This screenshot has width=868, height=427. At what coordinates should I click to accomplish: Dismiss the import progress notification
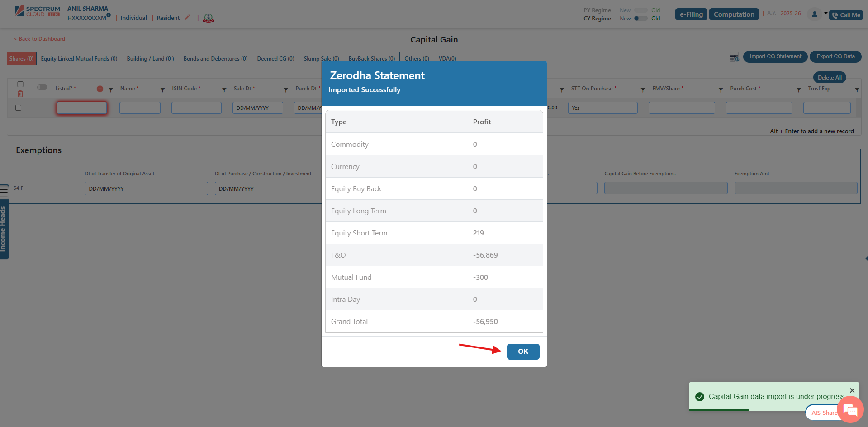(852, 390)
